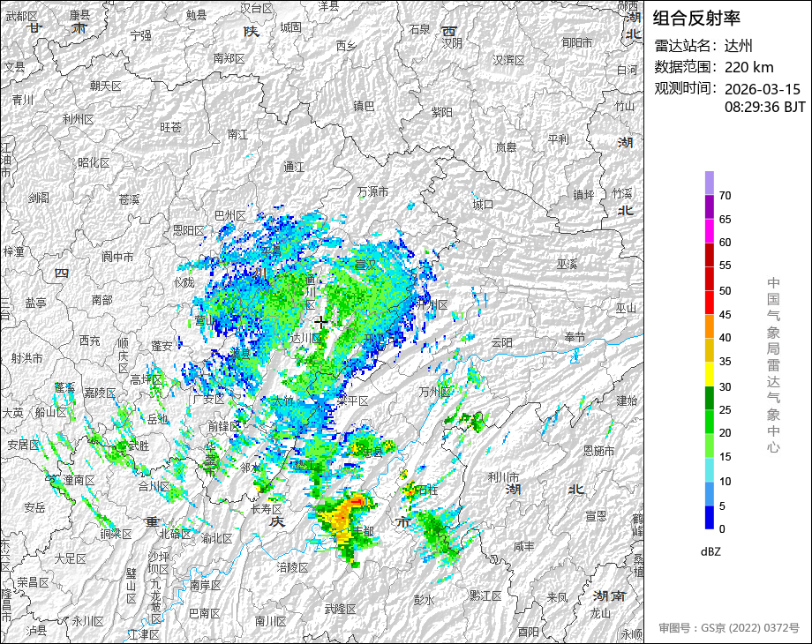This screenshot has height=644, width=812.
Task: Click the '组合反射率' title heading
Action: [x=696, y=19]
